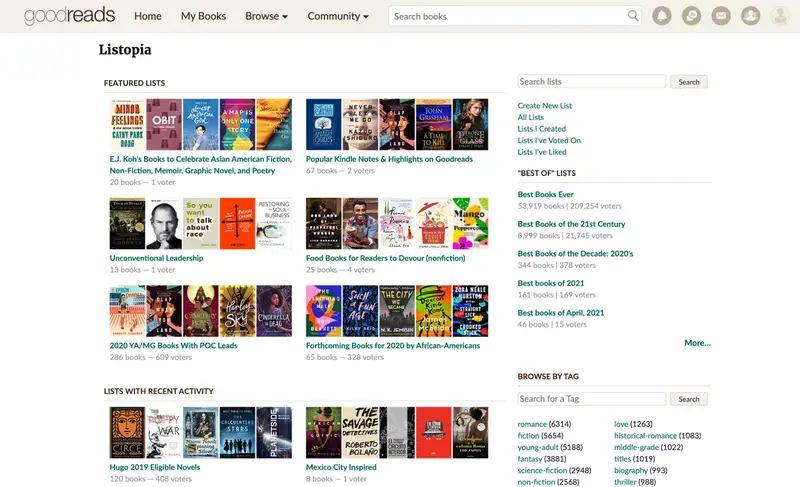Open the discussions chat bubble icon
This screenshot has height=487, width=800.
[691, 16]
